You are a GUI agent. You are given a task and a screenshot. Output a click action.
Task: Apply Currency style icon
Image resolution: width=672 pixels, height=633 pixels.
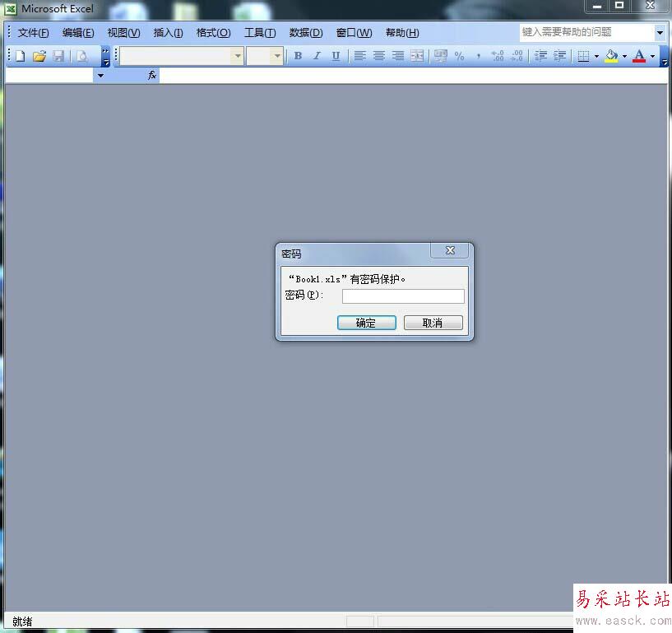pos(441,56)
